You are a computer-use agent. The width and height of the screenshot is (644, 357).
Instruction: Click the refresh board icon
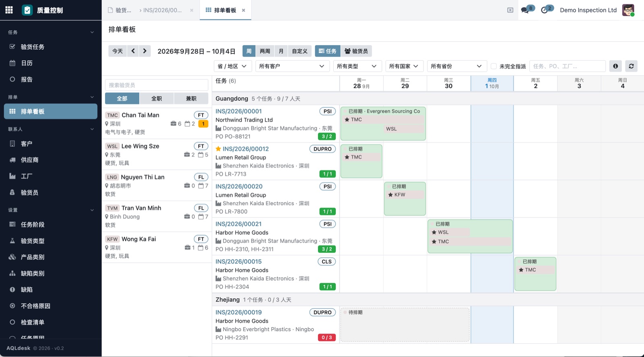point(631,66)
